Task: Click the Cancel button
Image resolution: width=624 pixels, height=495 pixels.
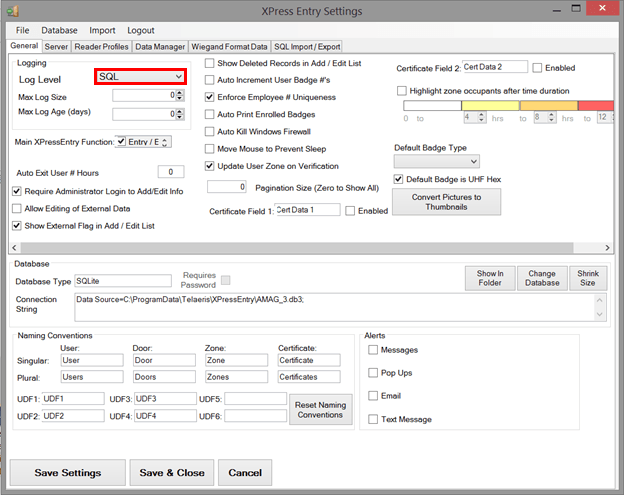Action: coord(245,473)
